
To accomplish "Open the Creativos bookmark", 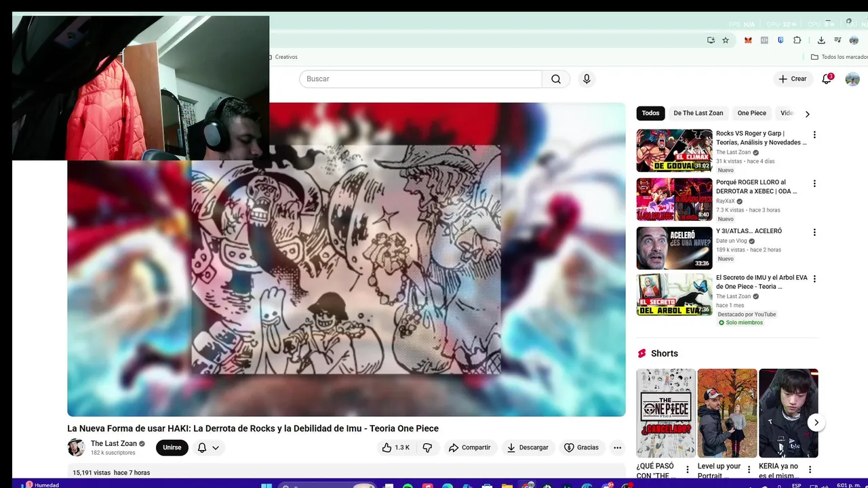I will [x=283, y=57].
